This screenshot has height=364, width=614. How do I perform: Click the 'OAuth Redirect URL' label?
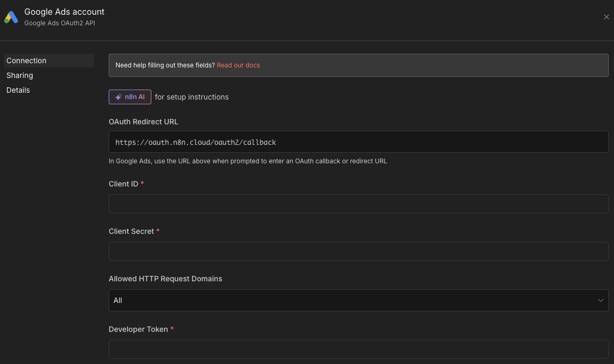point(143,122)
